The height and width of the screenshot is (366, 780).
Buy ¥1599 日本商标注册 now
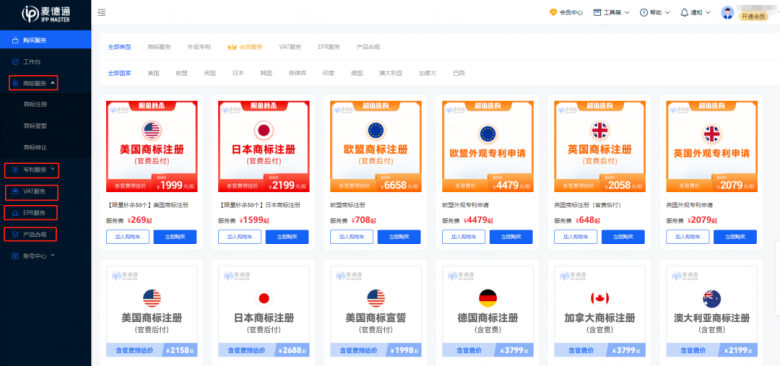pos(287,237)
